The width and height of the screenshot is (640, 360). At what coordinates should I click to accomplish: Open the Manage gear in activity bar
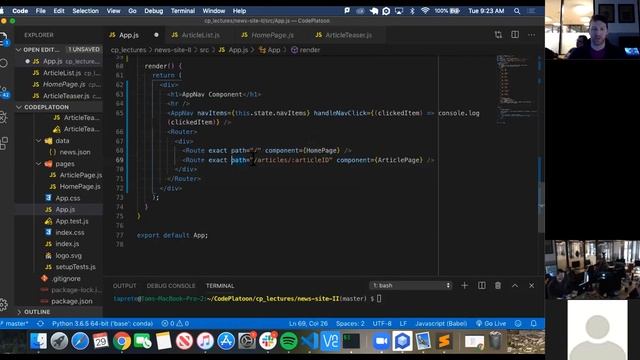pos(3,304)
